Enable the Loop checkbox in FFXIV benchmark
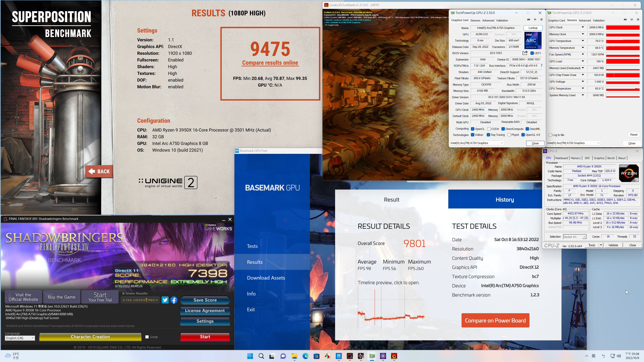 tap(147, 337)
